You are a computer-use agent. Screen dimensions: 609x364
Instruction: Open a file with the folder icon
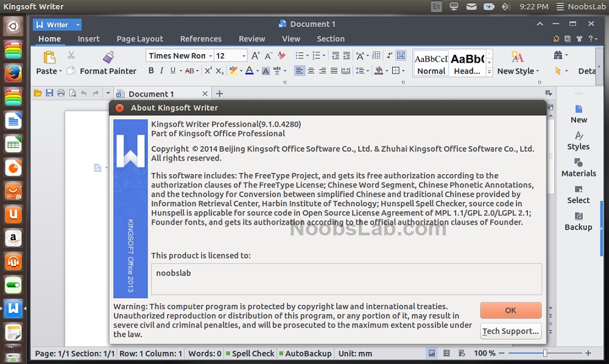click(38, 93)
